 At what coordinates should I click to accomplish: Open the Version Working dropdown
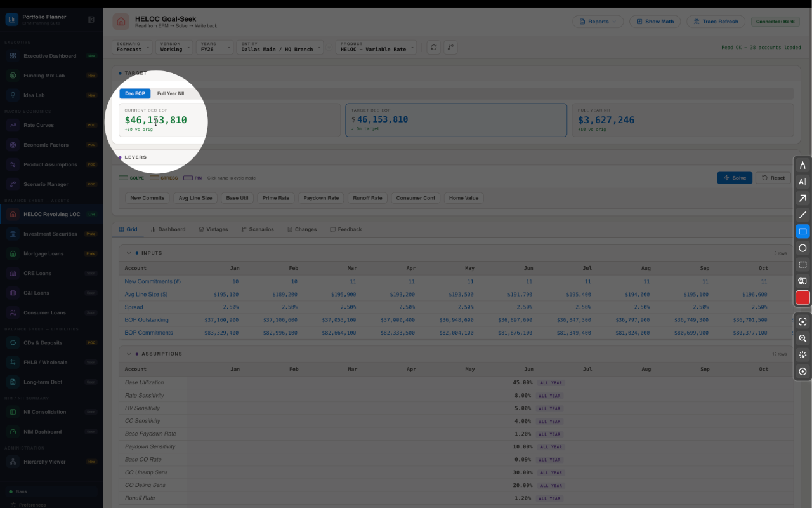(x=174, y=47)
